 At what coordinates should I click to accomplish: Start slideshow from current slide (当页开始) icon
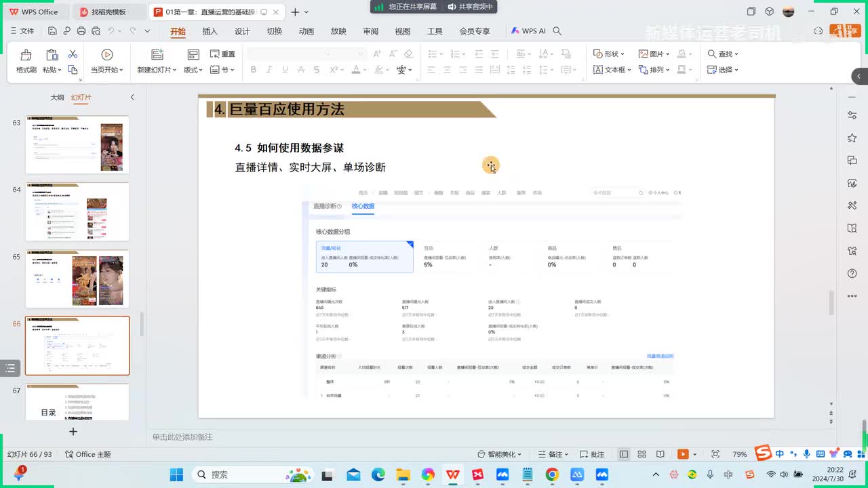[106, 55]
